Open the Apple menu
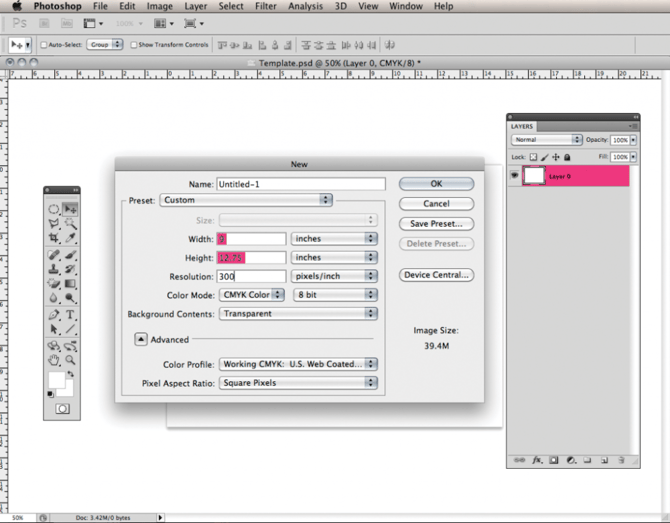The height and width of the screenshot is (523, 670). (17, 6)
